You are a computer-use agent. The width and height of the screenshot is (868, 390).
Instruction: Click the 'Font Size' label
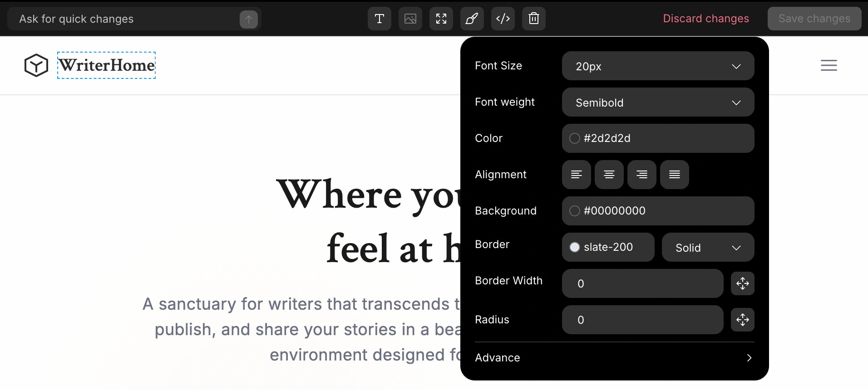click(x=498, y=66)
